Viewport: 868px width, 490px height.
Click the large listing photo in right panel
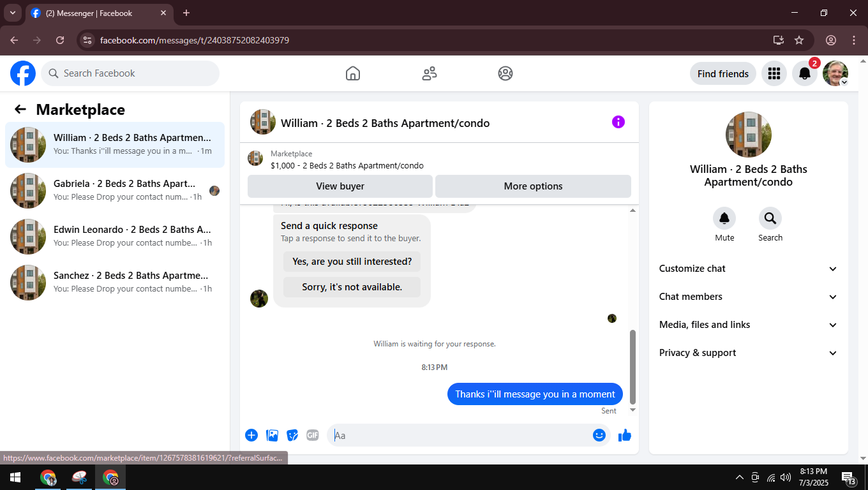click(749, 135)
